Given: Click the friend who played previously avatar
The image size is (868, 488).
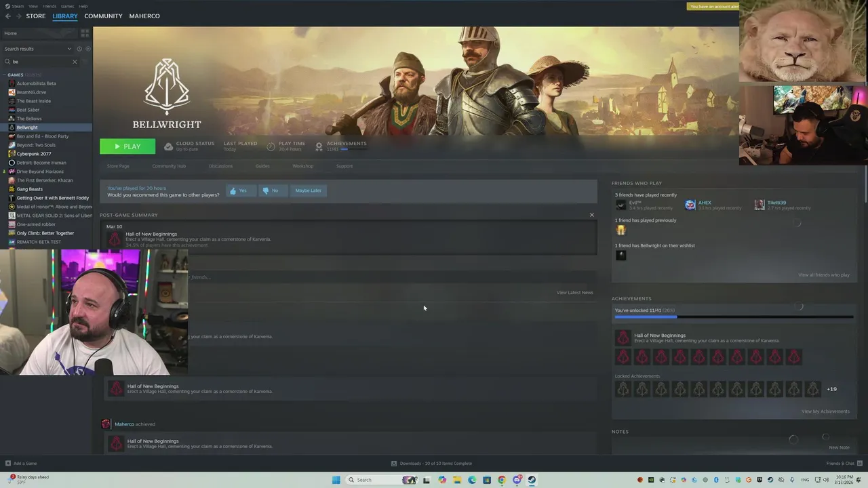Looking at the screenshot, I should coord(620,230).
